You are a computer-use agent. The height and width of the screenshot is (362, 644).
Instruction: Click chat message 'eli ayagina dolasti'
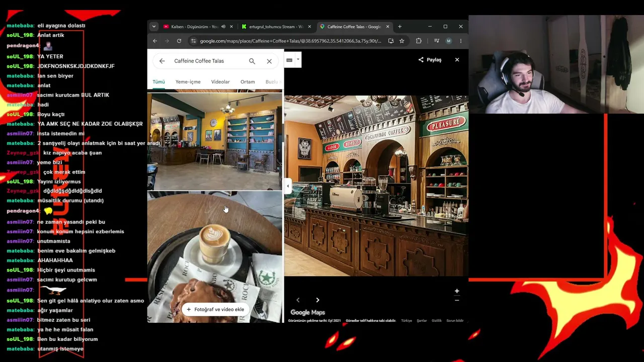61,26
